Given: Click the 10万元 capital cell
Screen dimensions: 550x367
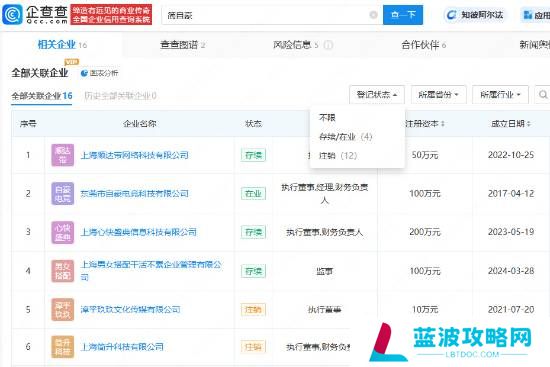Looking at the screenshot, I should coord(425,309).
